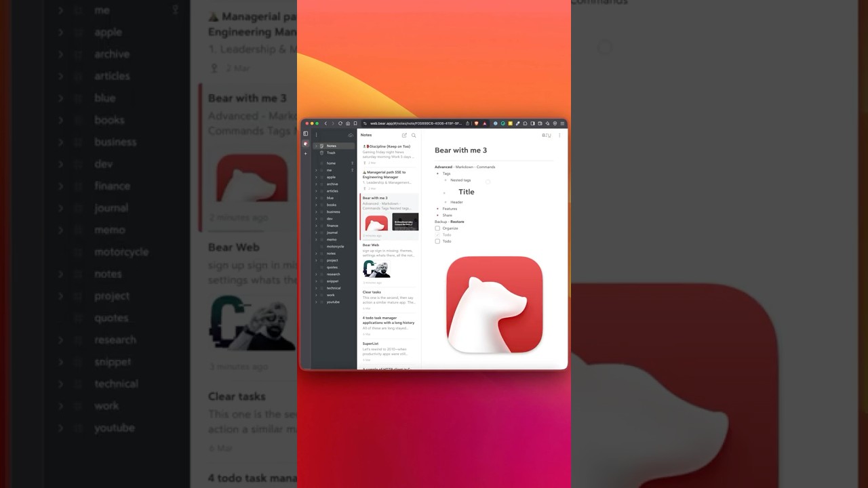Viewport: 868px width, 488px height.
Task: Check the Organize todo checkbox
Action: pyautogui.click(x=437, y=228)
